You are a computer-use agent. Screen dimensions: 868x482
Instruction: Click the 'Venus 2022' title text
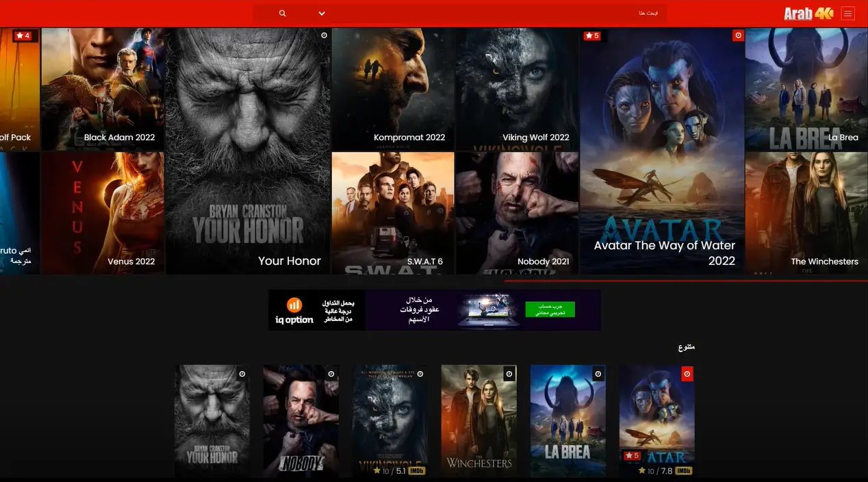131,262
